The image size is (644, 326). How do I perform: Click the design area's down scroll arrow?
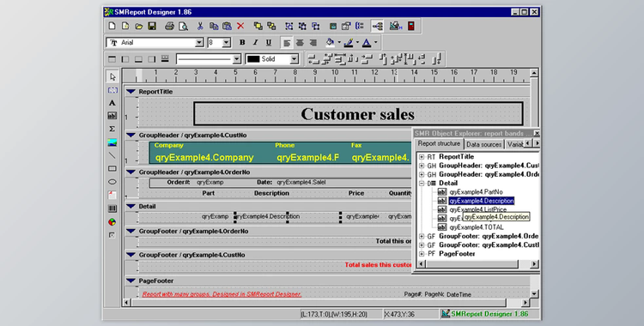[534, 294]
